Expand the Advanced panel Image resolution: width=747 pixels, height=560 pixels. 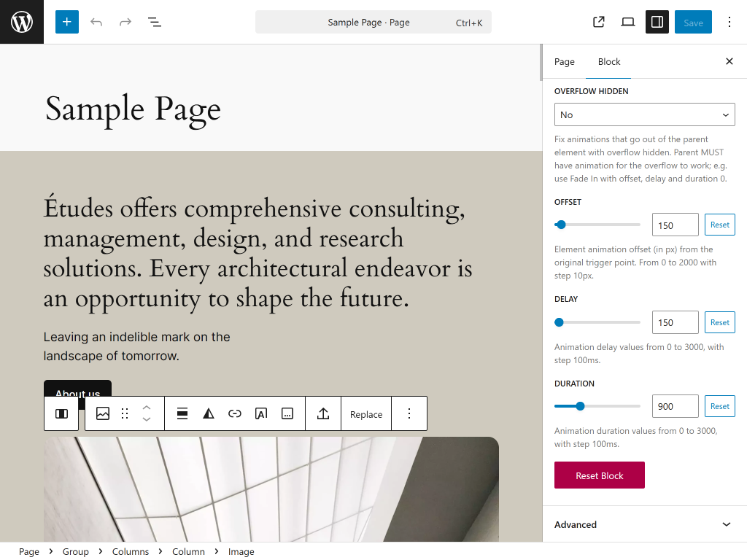(x=644, y=524)
